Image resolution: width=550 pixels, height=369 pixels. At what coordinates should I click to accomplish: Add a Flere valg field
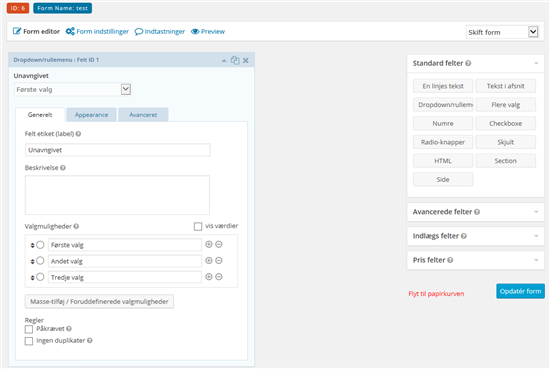[505, 105]
